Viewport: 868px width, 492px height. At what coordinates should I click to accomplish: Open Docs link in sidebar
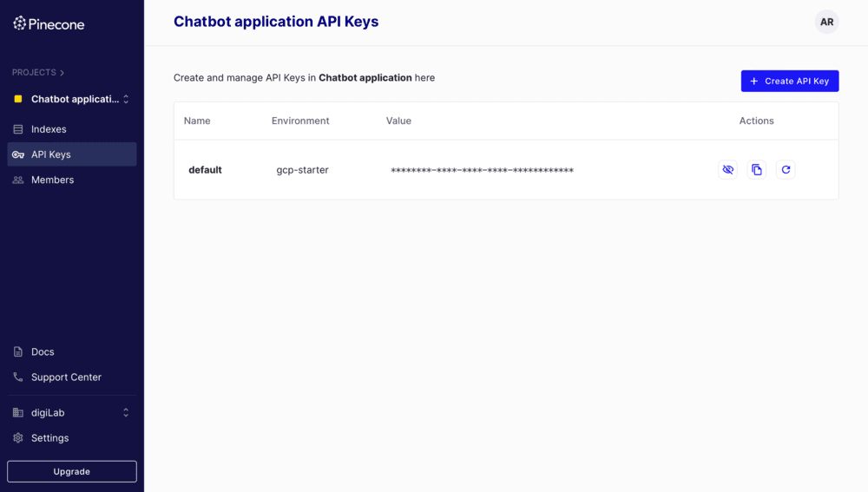72,352
